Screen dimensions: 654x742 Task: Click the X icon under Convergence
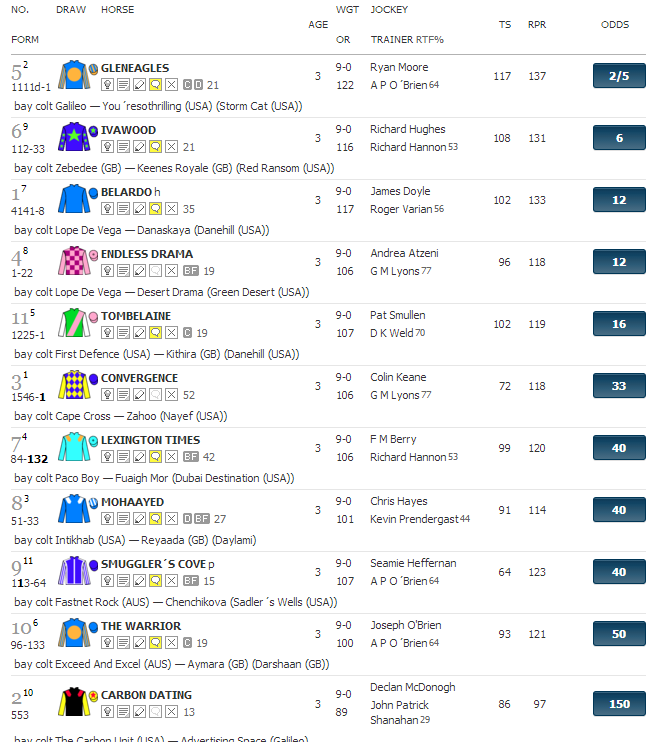pos(171,395)
